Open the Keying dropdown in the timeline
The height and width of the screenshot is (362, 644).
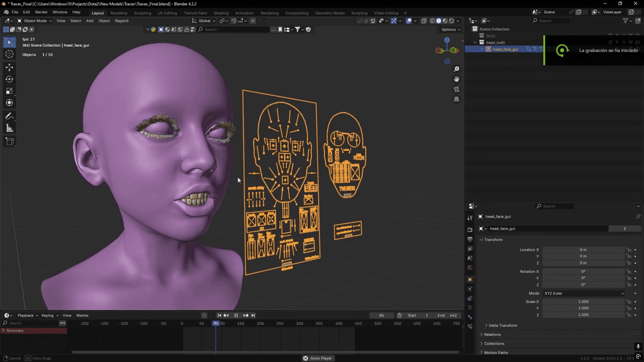49,315
